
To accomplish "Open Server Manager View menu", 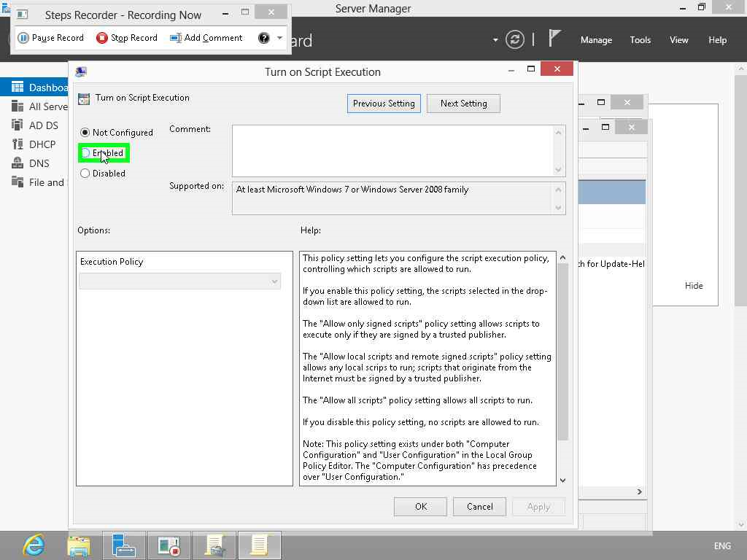I will pyautogui.click(x=679, y=40).
